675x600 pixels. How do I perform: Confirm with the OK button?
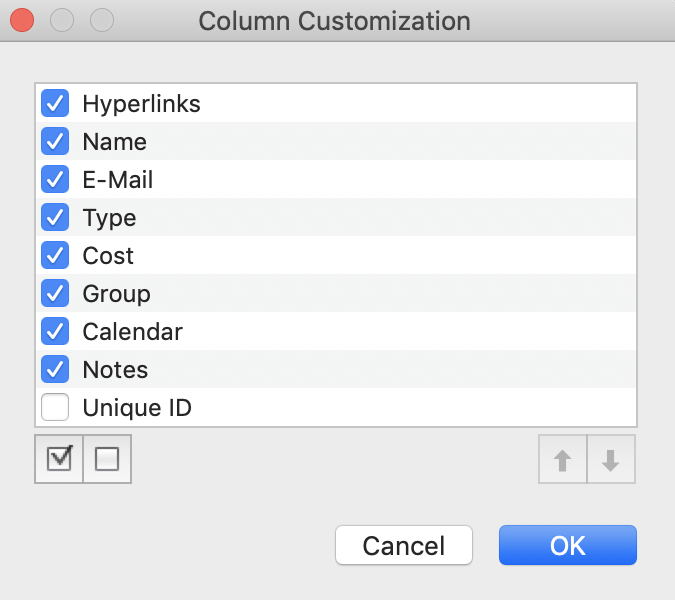[x=567, y=545]
